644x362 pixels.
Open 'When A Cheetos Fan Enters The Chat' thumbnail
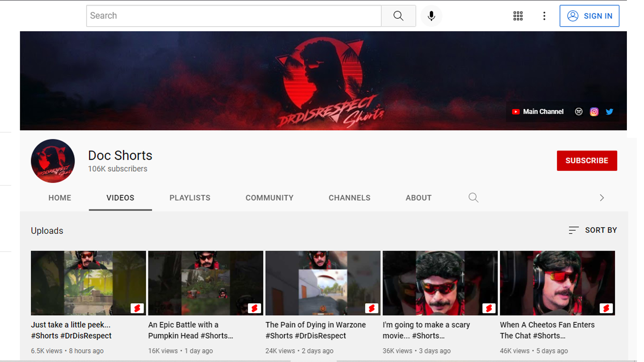[x=557, y=283]
